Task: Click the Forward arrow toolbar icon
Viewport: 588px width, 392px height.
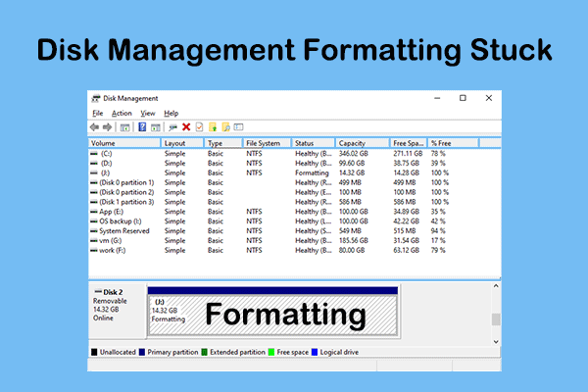Action: (107, 127)
